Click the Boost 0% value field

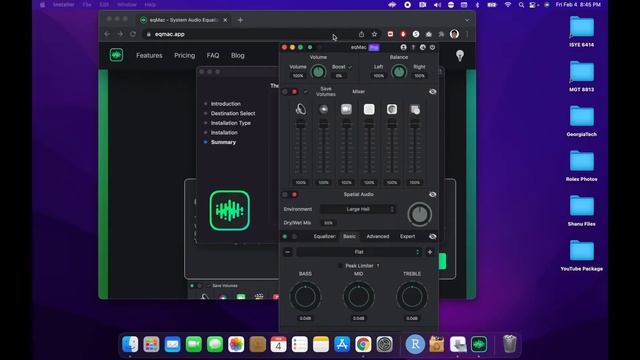click(338, 76)
